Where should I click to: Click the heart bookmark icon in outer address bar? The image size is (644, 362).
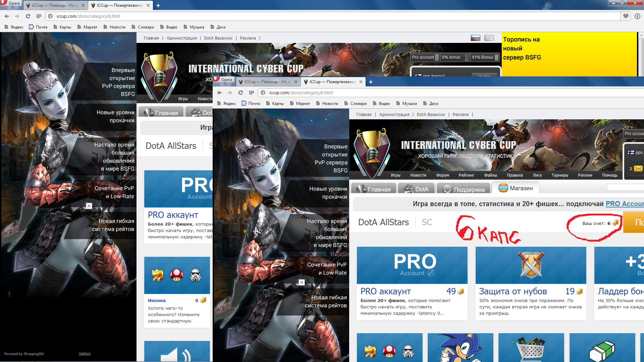(626, 16)
